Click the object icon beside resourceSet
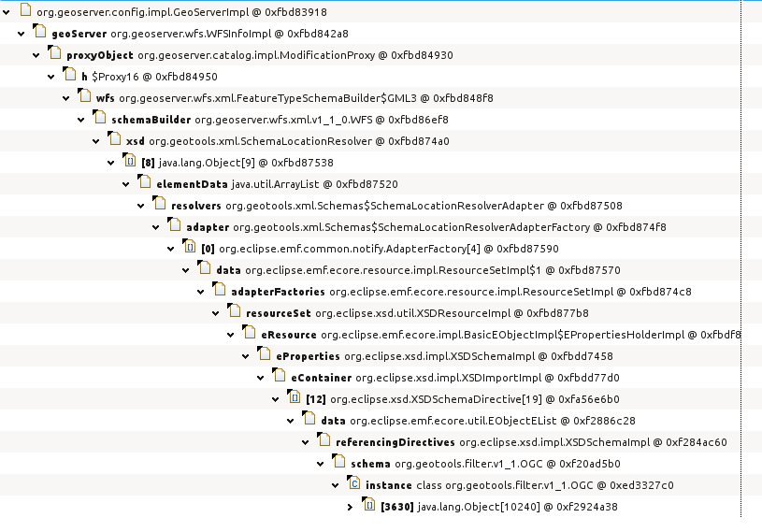Screen dimensions: 762x532 click(235, 310)
